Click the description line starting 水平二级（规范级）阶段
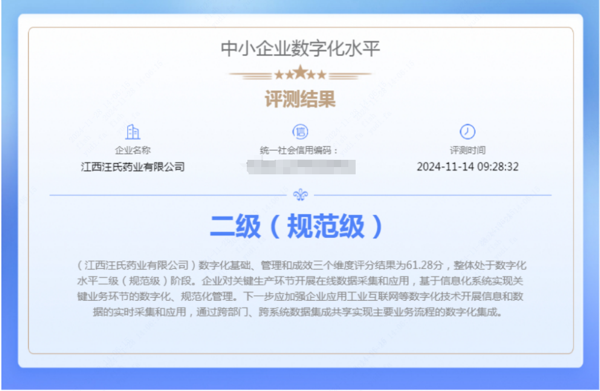 pos(300,281)
